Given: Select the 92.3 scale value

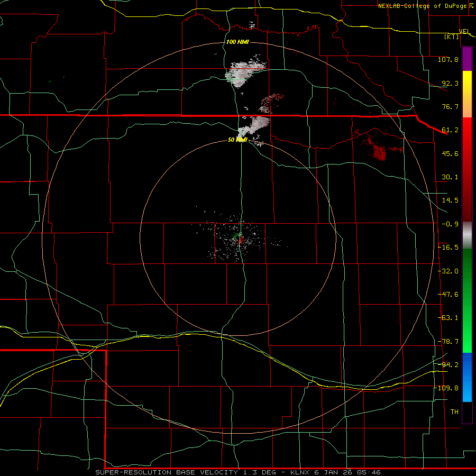Looking at the screenshot, I should [x=450, y=83].
